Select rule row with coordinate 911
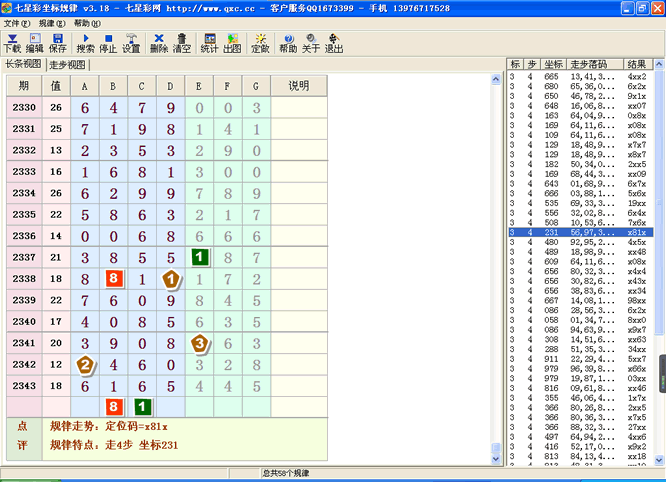The width and height of the screenshot is (666, 482). (581, 359)
